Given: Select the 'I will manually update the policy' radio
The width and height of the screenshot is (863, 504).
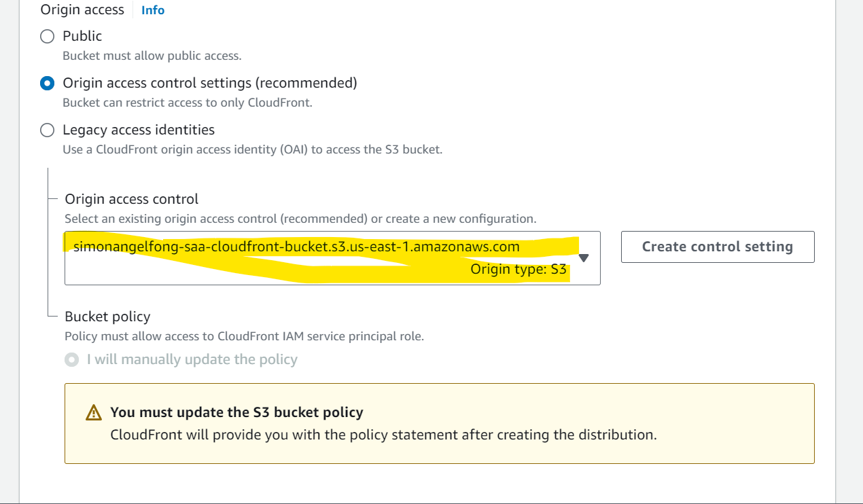Looking at the screenshot, I should point(71,359).
